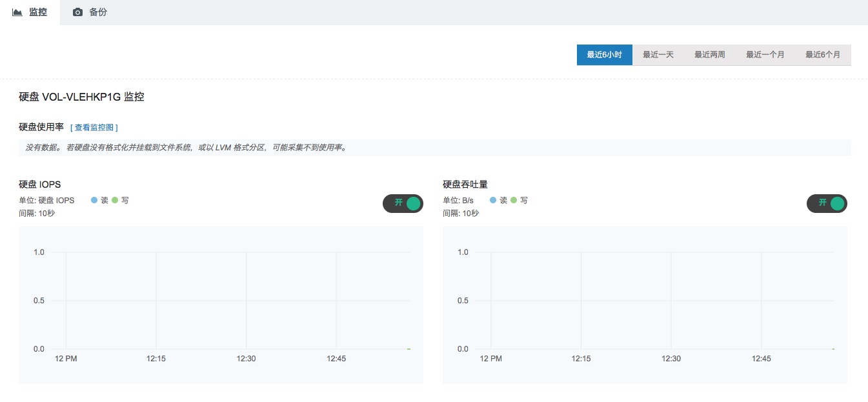Click the green 写 legend dot for 硬盘吞吐量
The width and height of the screenshot is (868, 402).
(514, 200)
